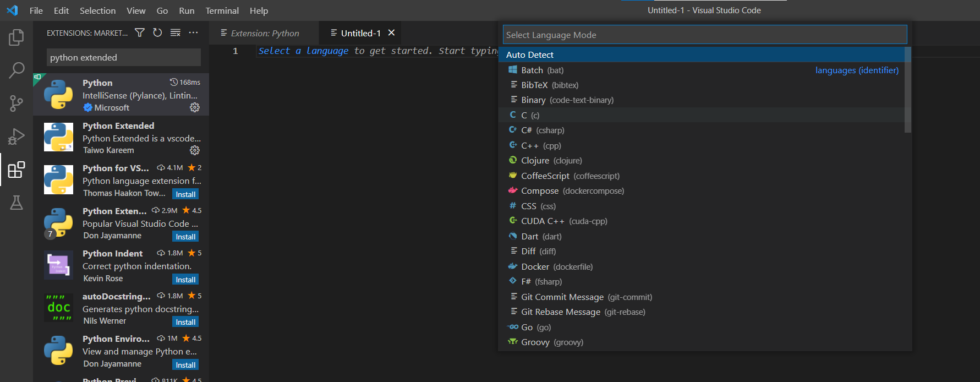This screenshot has height=382, width=980.
Task: Click 'Select a language' link in editor
Action: pos(303,51)
